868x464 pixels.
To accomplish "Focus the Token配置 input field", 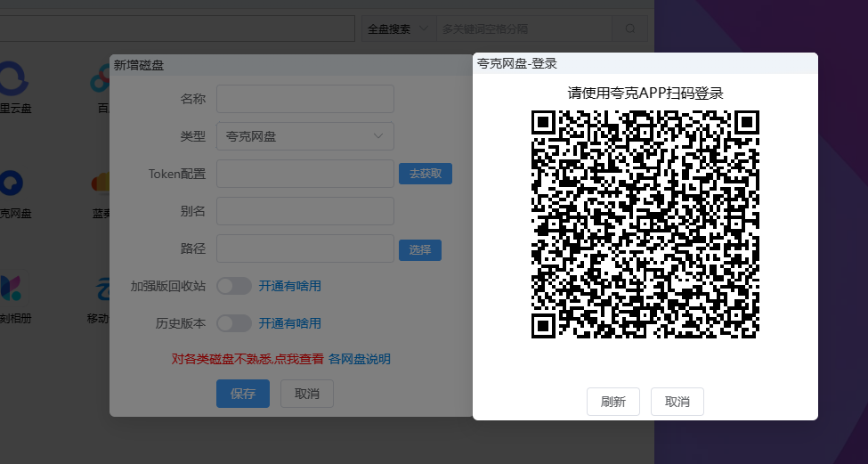I will point(305,174).
